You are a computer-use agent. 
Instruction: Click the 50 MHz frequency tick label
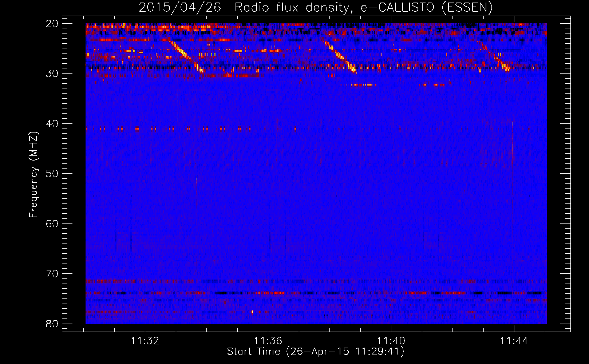coord(52,174)
